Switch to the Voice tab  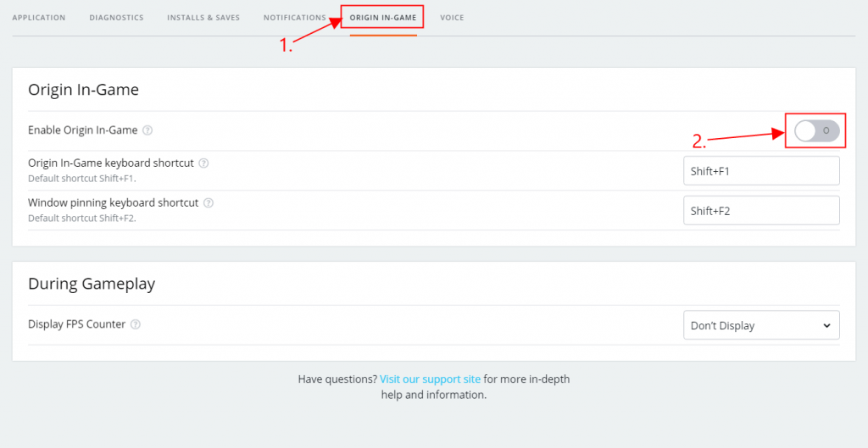pyautogui.click(x=453, y=18)
